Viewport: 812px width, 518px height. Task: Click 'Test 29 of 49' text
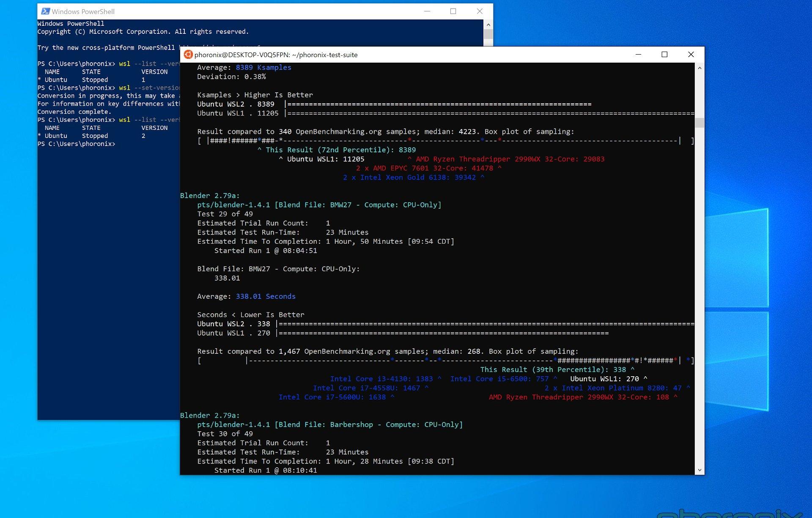click(225, 214)
